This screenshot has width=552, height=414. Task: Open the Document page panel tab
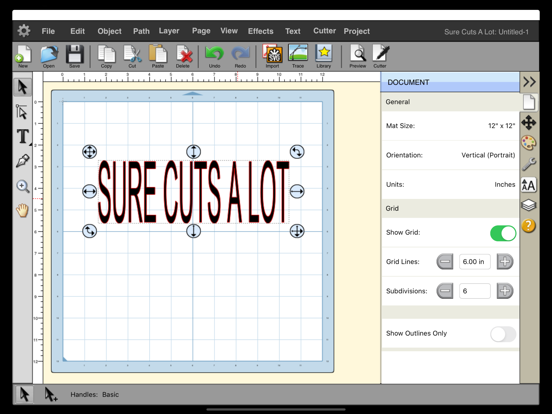point(529,102)
